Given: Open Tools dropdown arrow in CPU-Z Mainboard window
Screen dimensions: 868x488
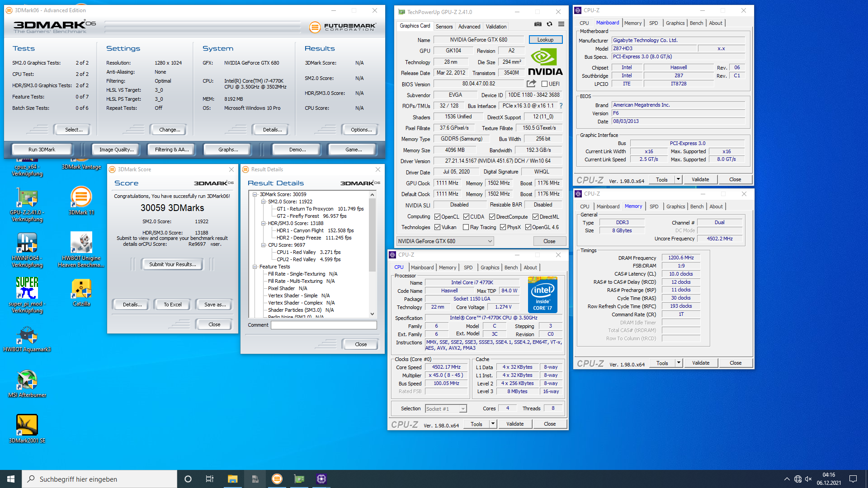Looking at the screenshot, I should [678, 179].
